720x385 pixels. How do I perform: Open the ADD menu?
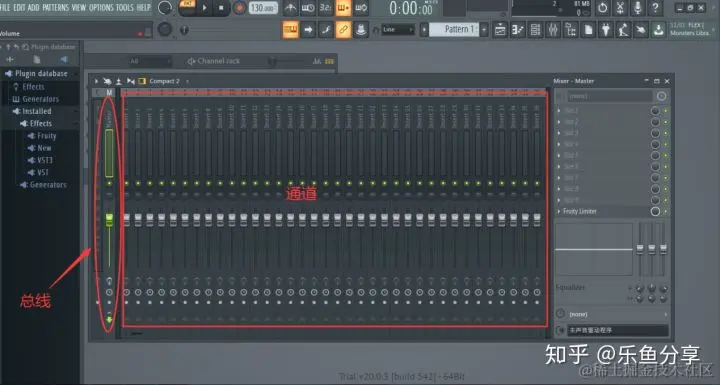pos(34,7)
